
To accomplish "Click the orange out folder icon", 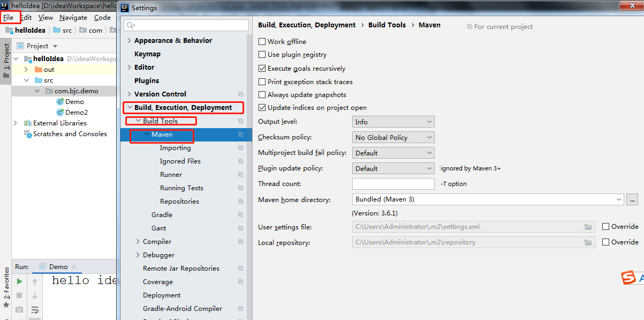I will click(x=38, y=70).
